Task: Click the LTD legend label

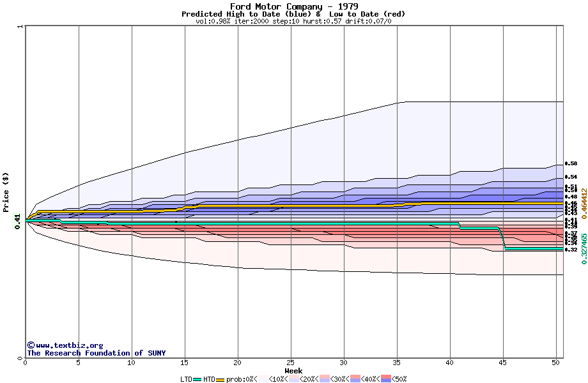Action: pos(186,379)
